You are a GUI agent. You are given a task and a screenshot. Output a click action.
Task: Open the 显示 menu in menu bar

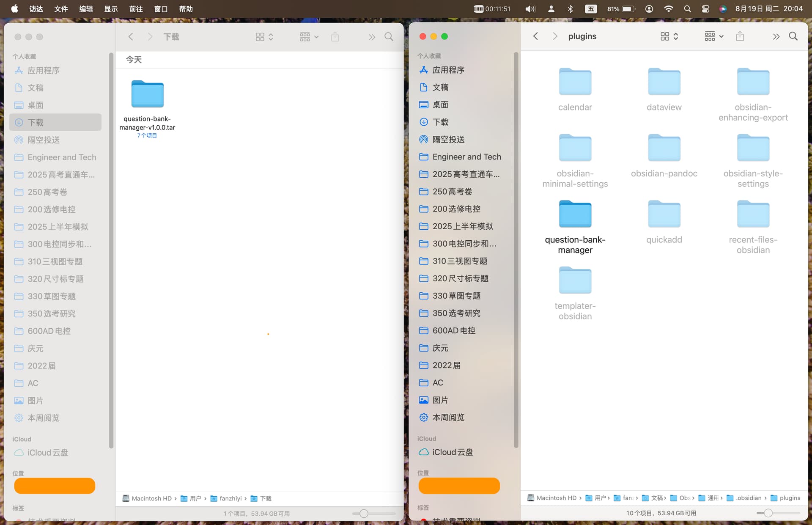tap(111, 9)
